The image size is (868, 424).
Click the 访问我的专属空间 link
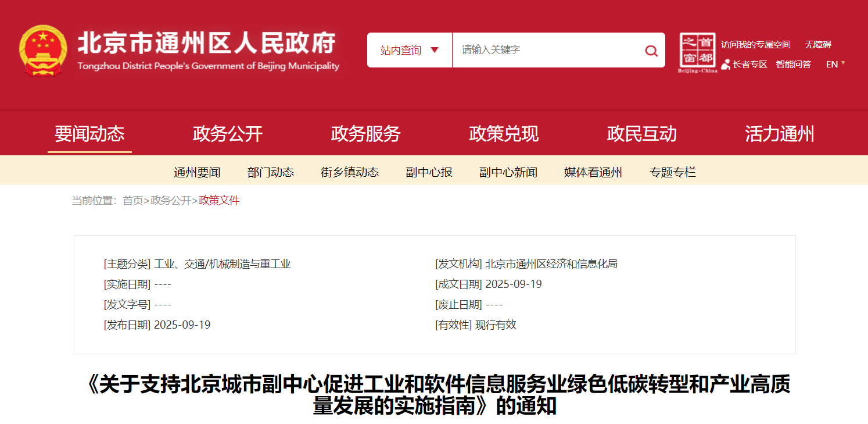[x=755, y=45]
